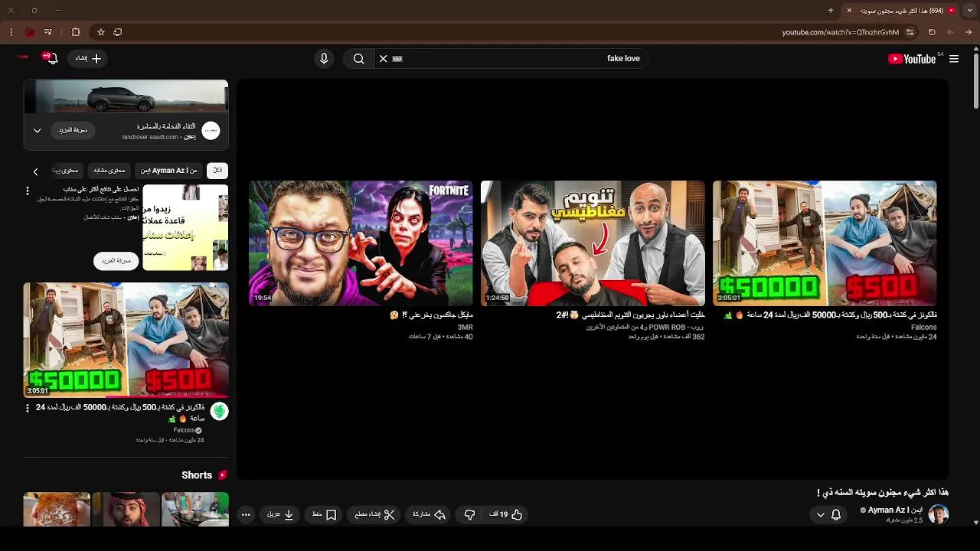Expand the Land Rover ad chevron

37,131
